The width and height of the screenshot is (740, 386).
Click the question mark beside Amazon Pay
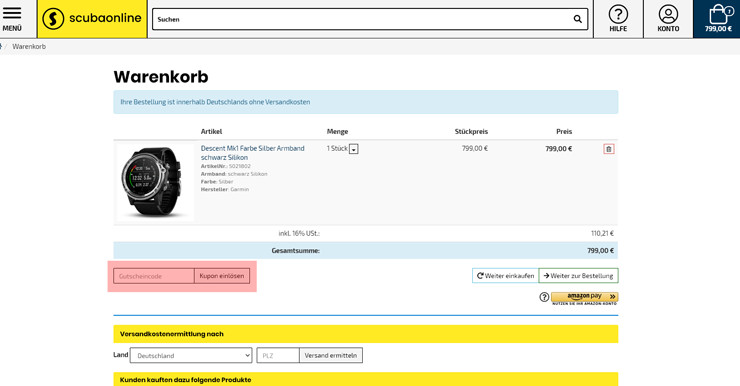click(x=544, y=297)
